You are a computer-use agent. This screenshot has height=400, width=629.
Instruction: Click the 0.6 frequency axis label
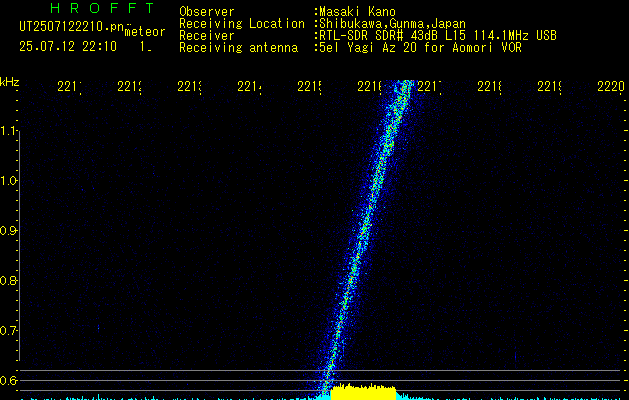coord(8,380)
